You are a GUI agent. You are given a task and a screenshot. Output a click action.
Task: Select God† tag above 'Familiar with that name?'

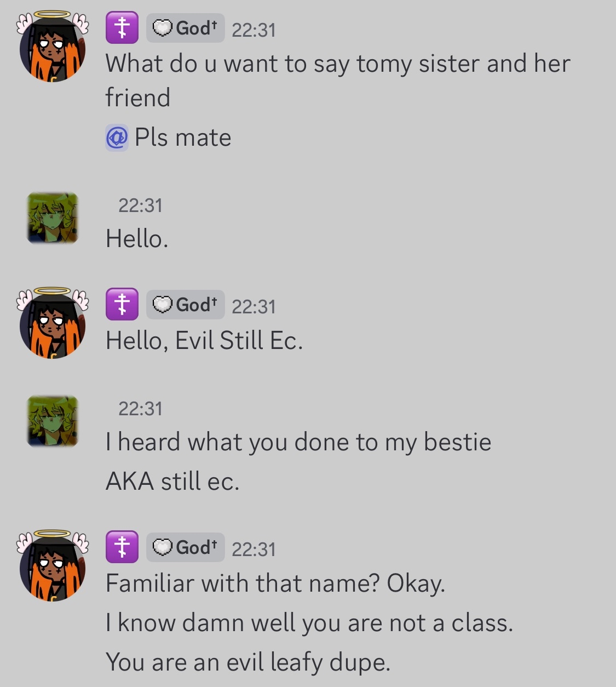click(x=185, y=547)
